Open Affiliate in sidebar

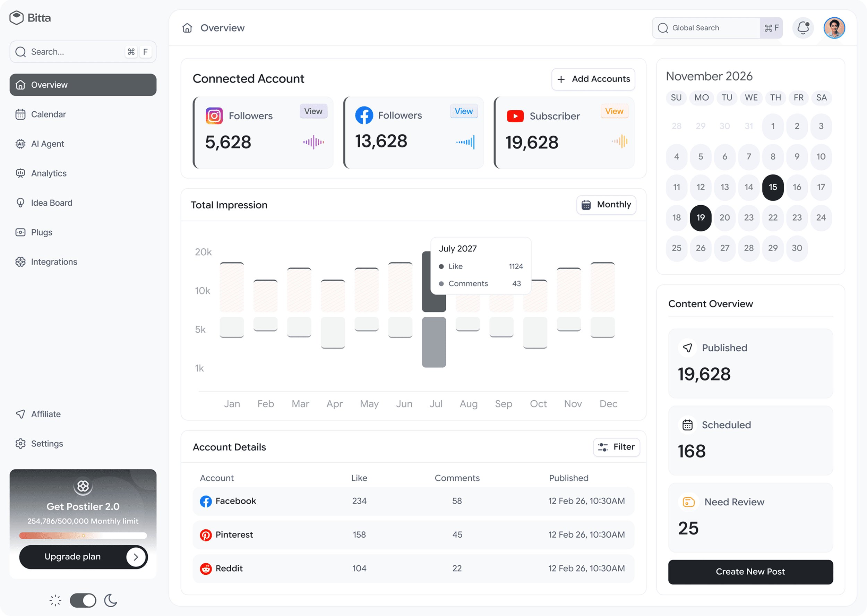click(x=83, y=414)
